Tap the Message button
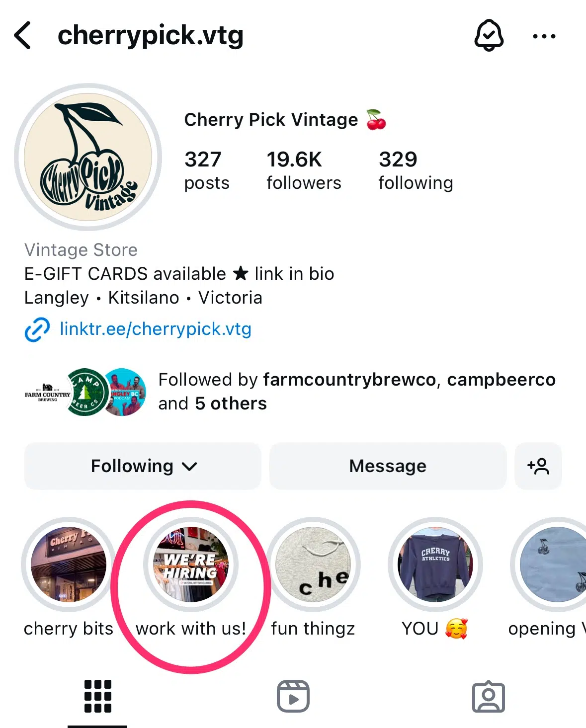The height and width of the screenshot is (728, 586). 387,466
